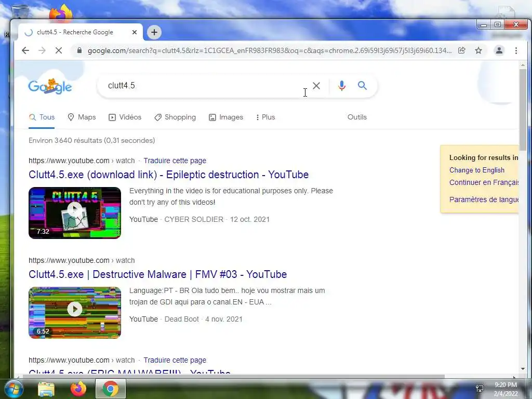Click the horizontal scrollbar at page bottom

[x=233, y=376]
